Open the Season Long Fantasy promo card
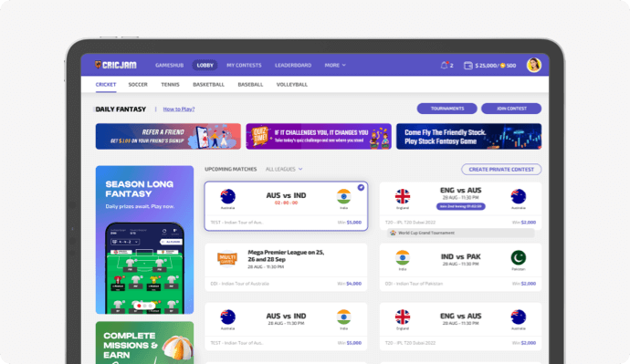This screenshot has width=630, height=364. 144,240
